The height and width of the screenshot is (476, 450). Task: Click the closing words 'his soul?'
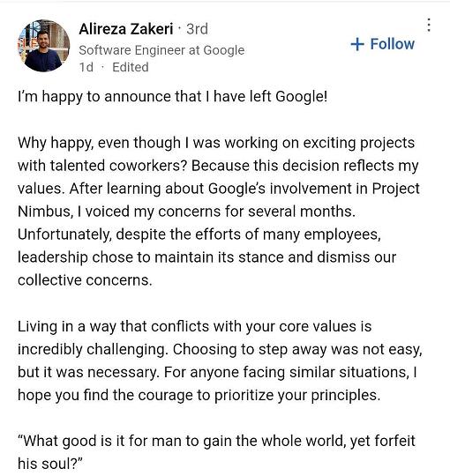[x=50, y=464]
